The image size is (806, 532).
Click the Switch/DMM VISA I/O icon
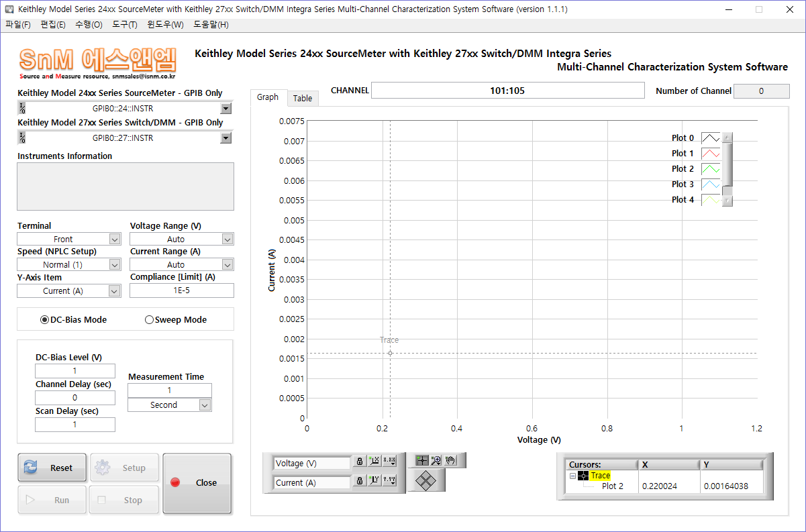pyautogui.click(x=21, y=138)
